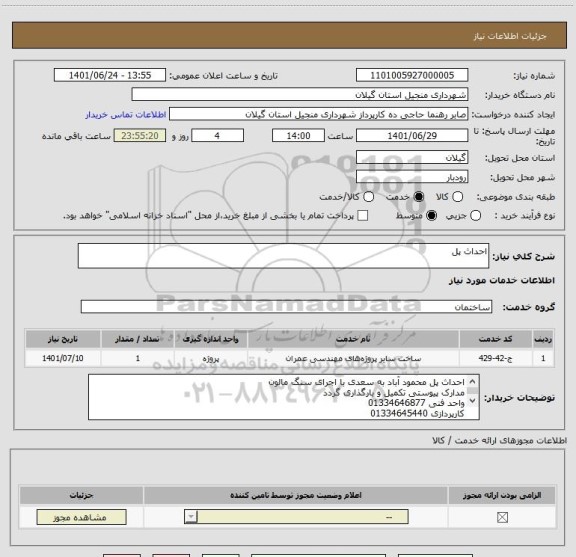Viewport: 576px width, 557px height.
Task: Click the service group field ساختمان
Action: 286,307
